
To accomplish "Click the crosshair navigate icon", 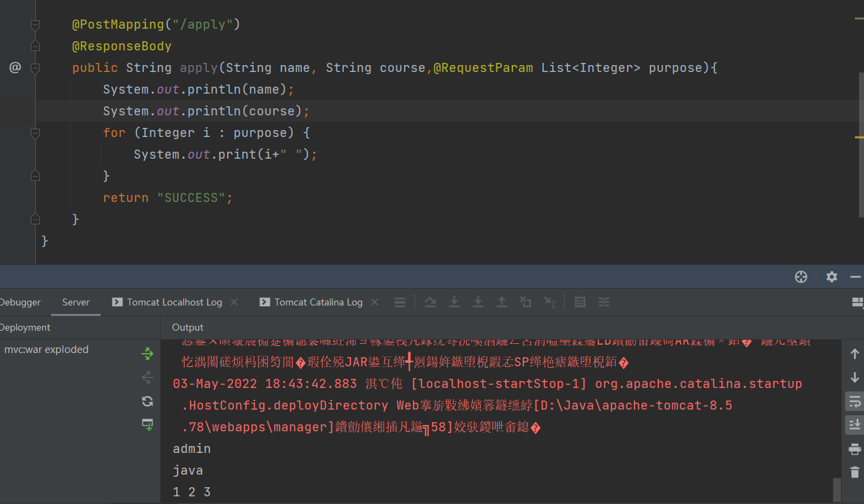I will 801,277.
